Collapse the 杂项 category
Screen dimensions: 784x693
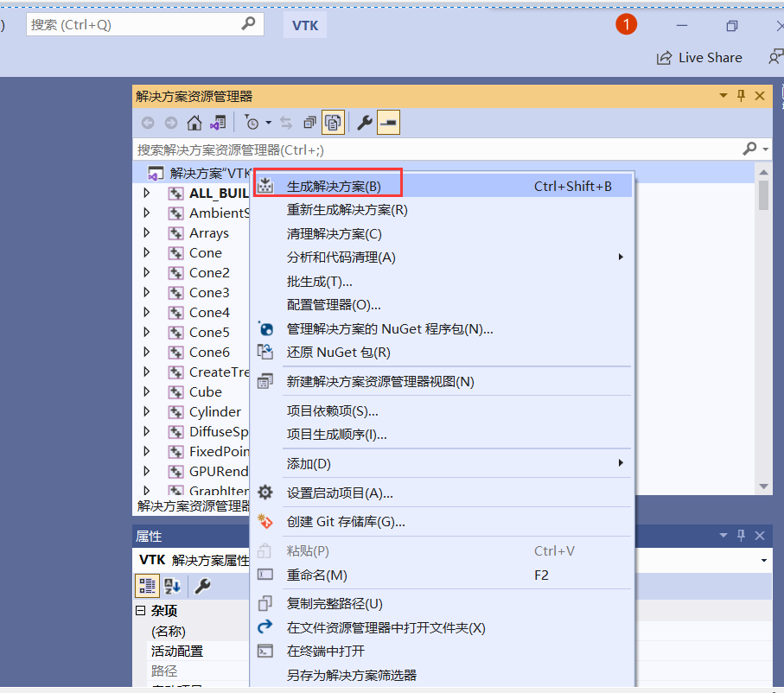click(x=141, y=611)
